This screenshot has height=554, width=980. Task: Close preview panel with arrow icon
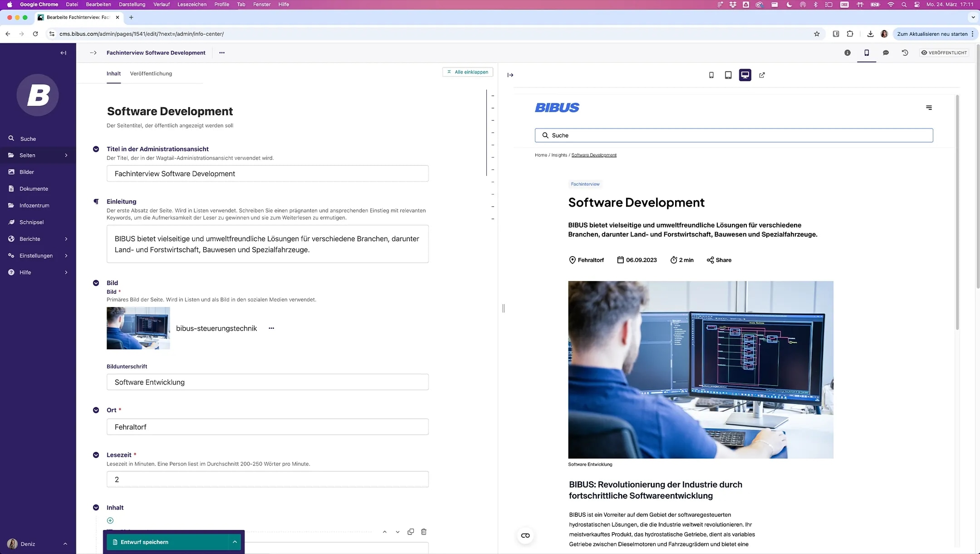[510, 75]
